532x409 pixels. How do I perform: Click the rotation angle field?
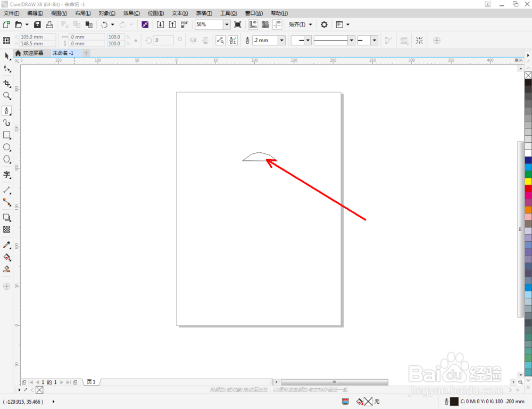(163, 40)
